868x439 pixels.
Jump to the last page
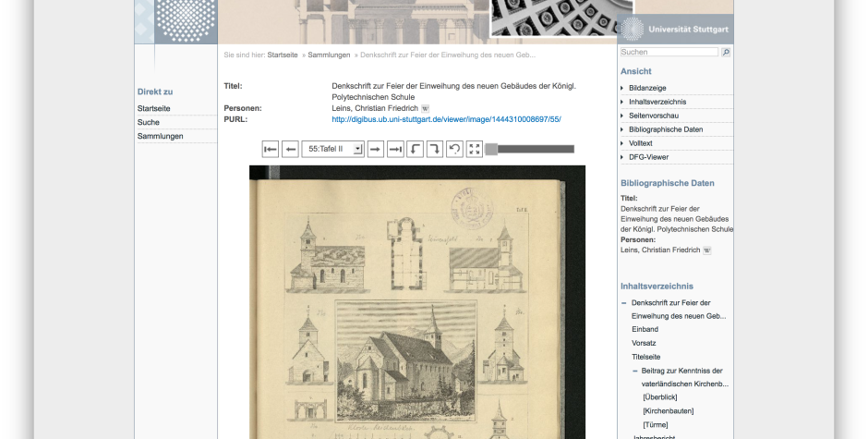point(395,149)
